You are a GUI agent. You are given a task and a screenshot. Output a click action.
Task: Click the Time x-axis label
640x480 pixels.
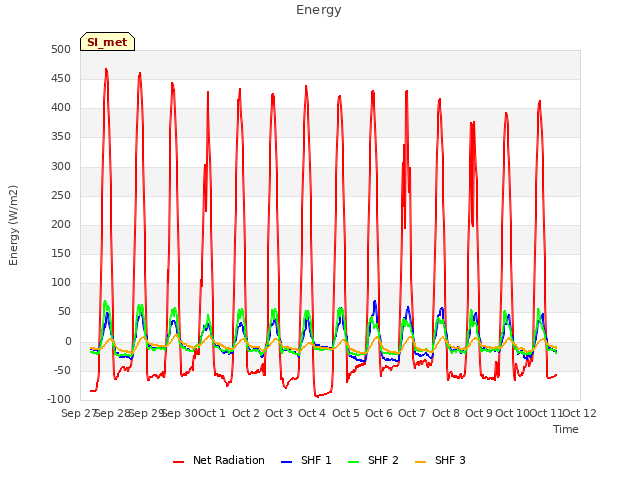(566, 429)
